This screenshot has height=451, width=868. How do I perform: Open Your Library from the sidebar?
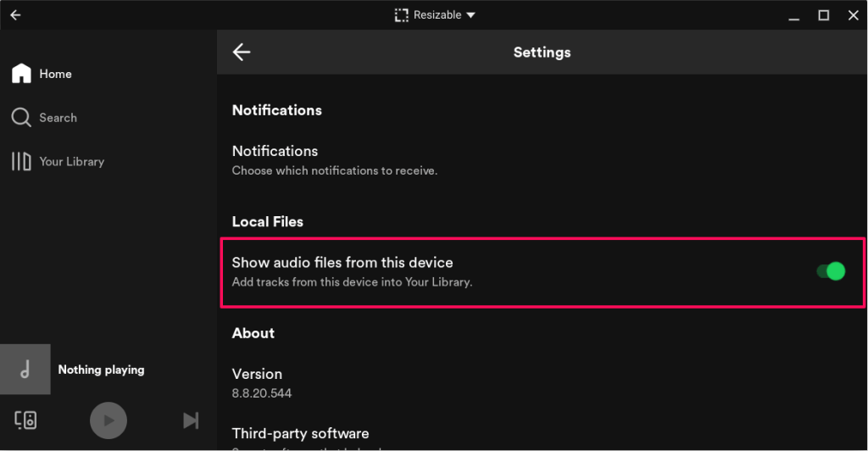click(x=71, y=161)
